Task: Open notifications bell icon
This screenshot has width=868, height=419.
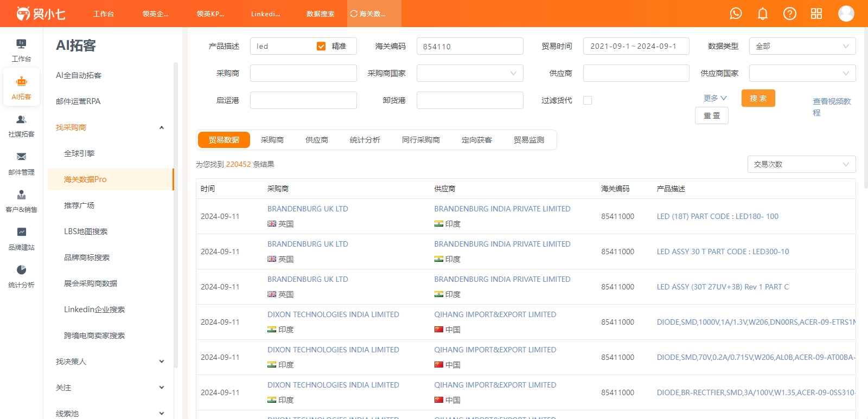Action: point(763,14)
